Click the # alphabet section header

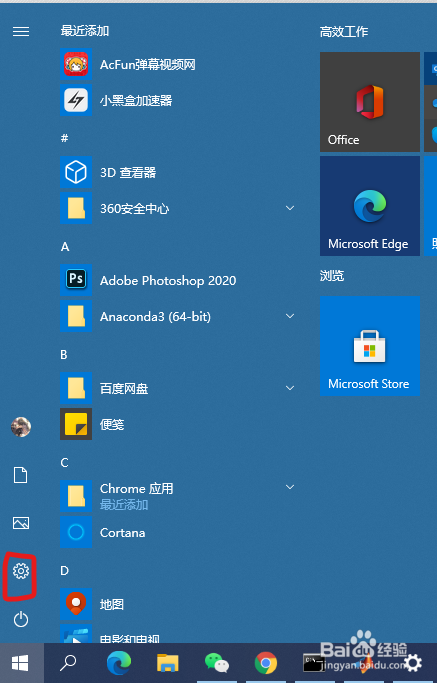click(64, 139)
